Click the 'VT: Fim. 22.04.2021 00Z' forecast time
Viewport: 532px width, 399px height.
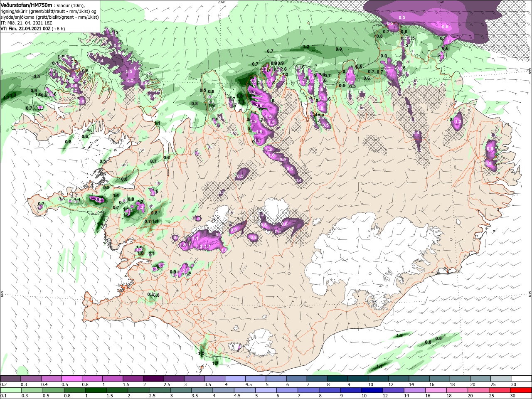pyautogui.click(x=26, y=29)
